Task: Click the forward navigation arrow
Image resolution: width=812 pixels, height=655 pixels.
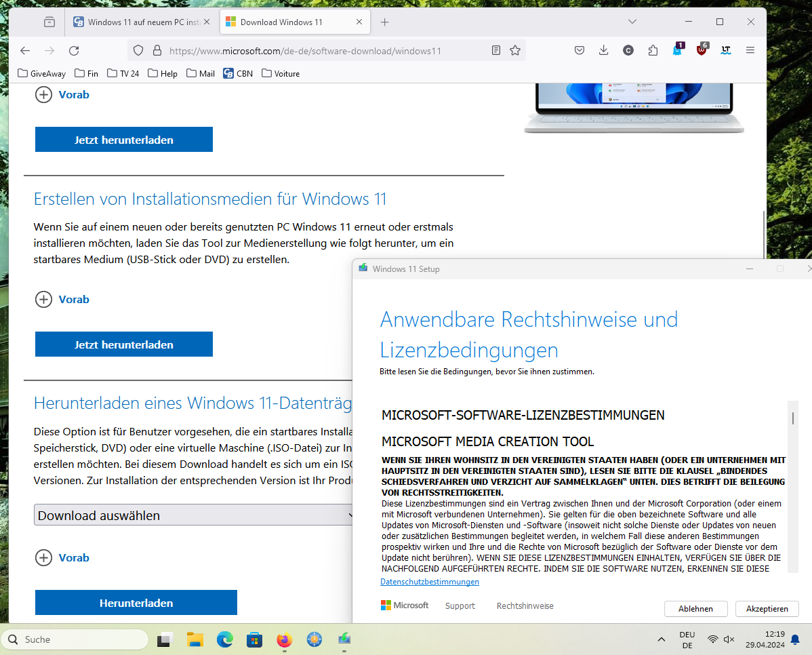Action: pos(49,50)
